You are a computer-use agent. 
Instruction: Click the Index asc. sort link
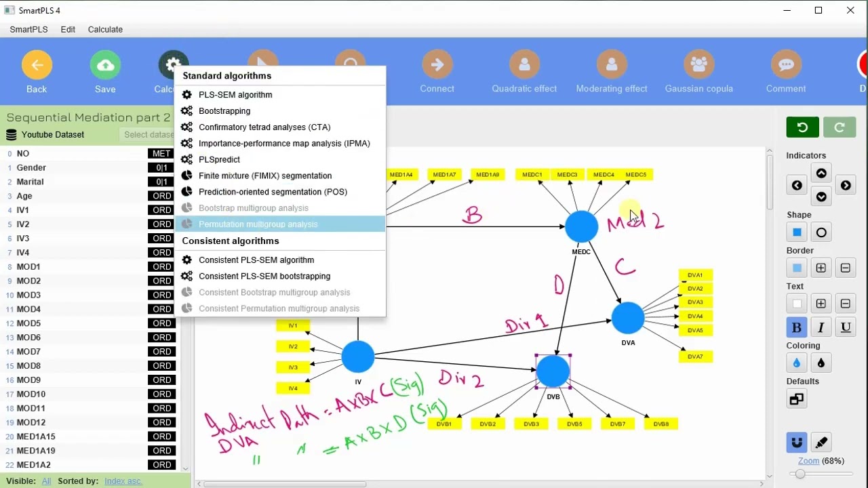click(x=123, y=481)
